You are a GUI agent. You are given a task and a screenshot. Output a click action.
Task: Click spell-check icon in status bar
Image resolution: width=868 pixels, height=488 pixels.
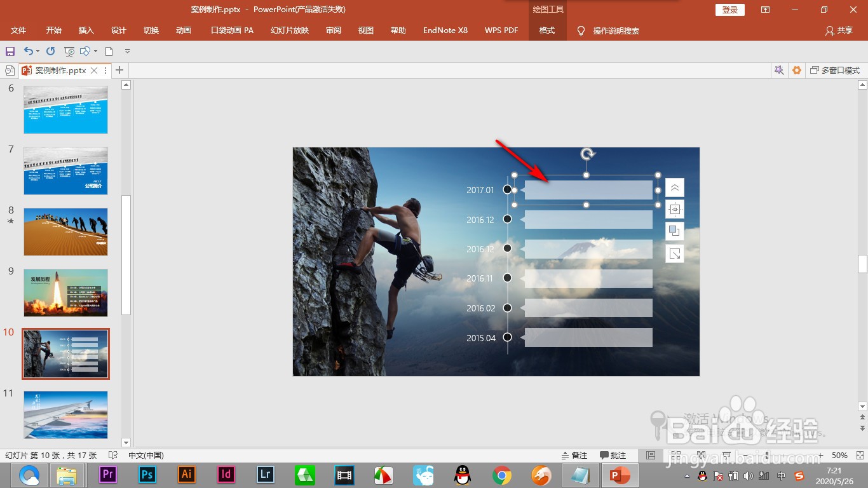point(113,456)
